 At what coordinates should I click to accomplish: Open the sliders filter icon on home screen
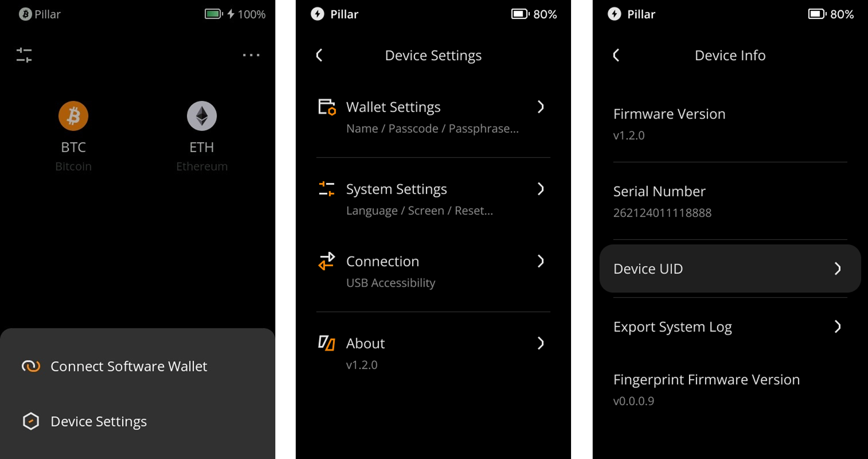(24, 55)
